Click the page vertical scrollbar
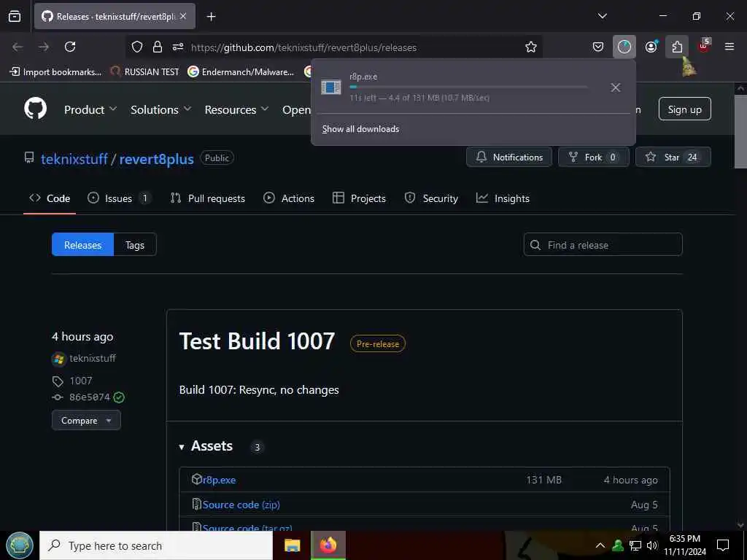This screenshot has width=747, height=560. 740,132
